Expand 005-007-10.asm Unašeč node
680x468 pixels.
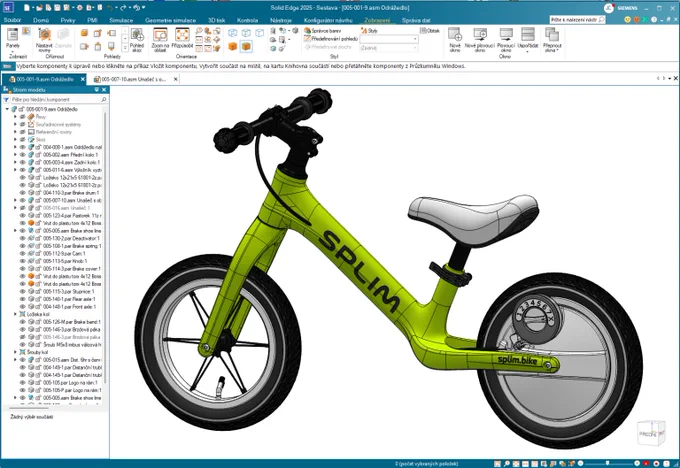point(15,200)
